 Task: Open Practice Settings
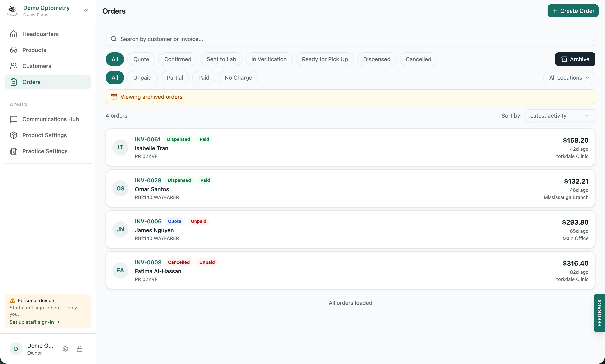pyautogui.click(x=48, y=151)
